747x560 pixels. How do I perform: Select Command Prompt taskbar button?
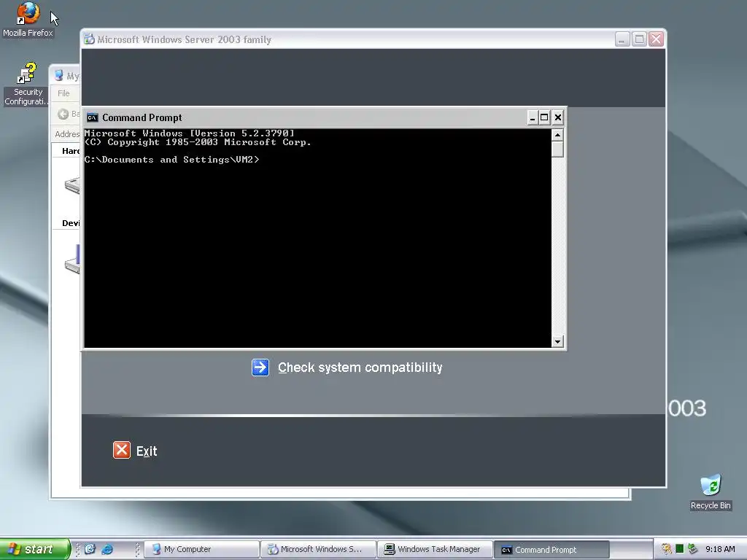551,550
